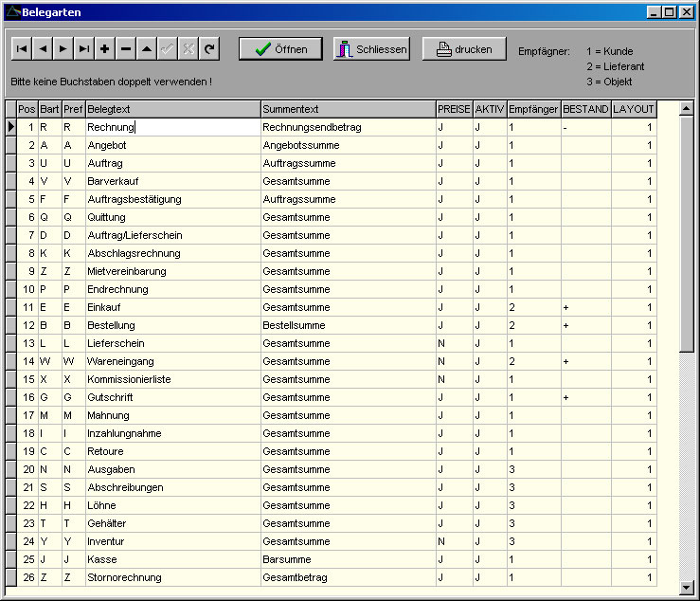This screenshot has height=601, width=700.
Task: Click the drucken button
Action: click(x=464, y=48)
